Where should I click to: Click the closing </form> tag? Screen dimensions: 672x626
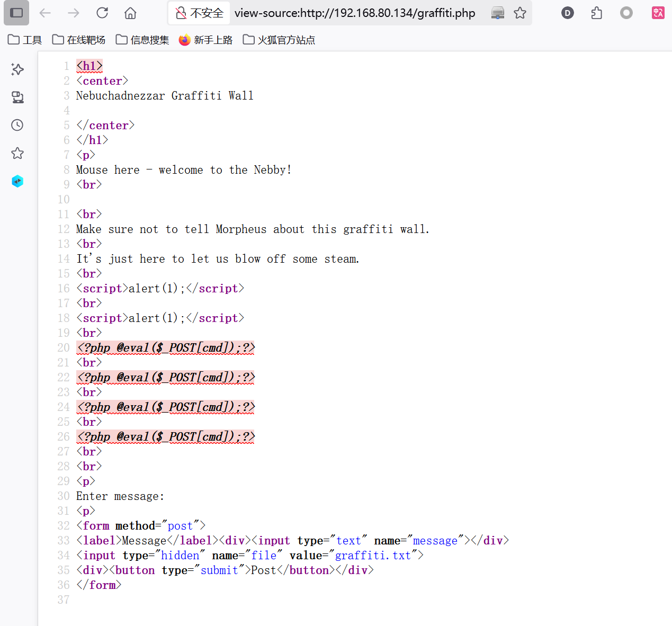tap(99, 585)
